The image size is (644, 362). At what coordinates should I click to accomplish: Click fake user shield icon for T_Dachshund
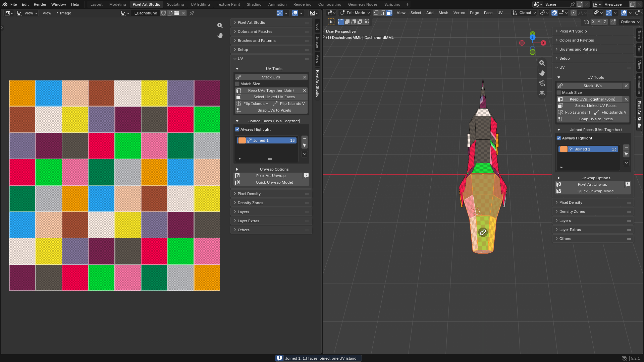(x=163, y=13)
